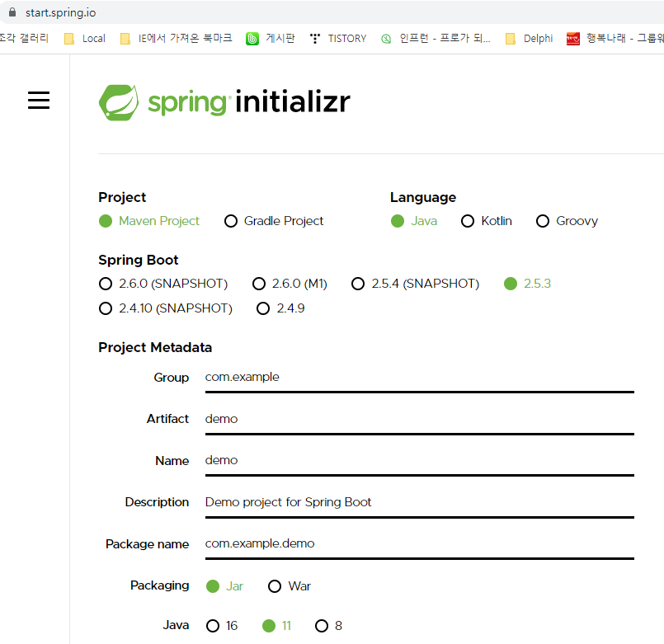Click the lock icon in address bar
Viewport: 664px width, 644px height.
click(x=12, y=12)
